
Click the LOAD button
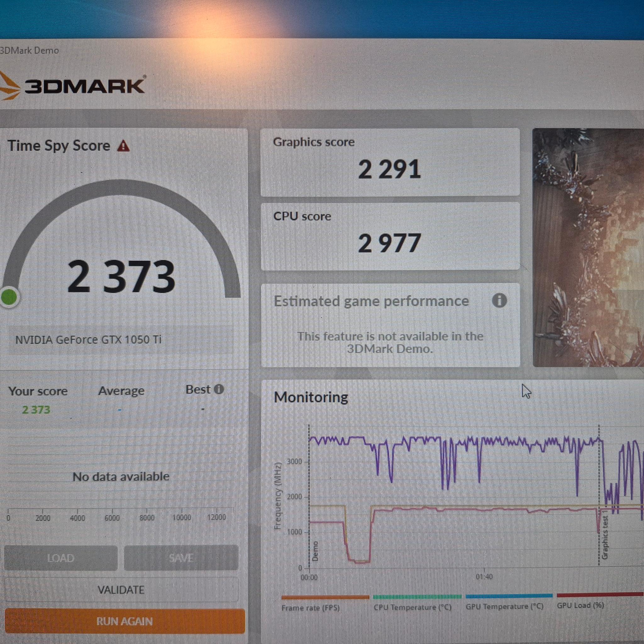(x=61, y=558)
